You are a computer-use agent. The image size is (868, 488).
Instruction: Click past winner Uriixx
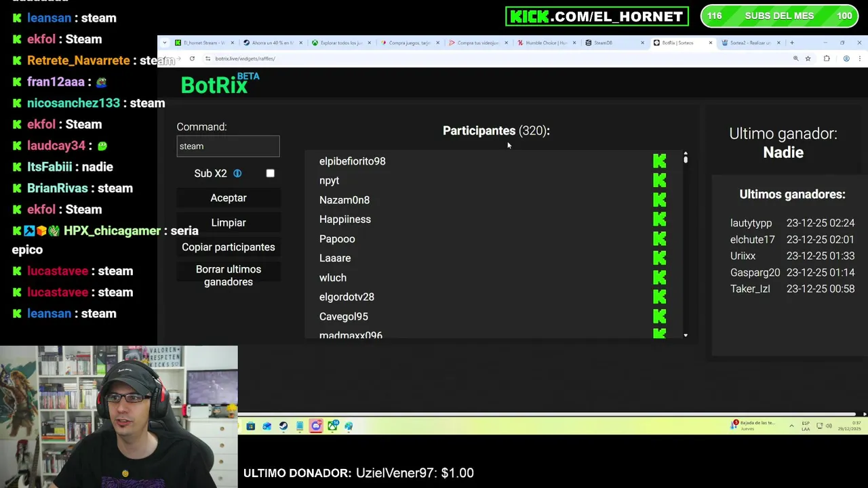coord(743,256)
